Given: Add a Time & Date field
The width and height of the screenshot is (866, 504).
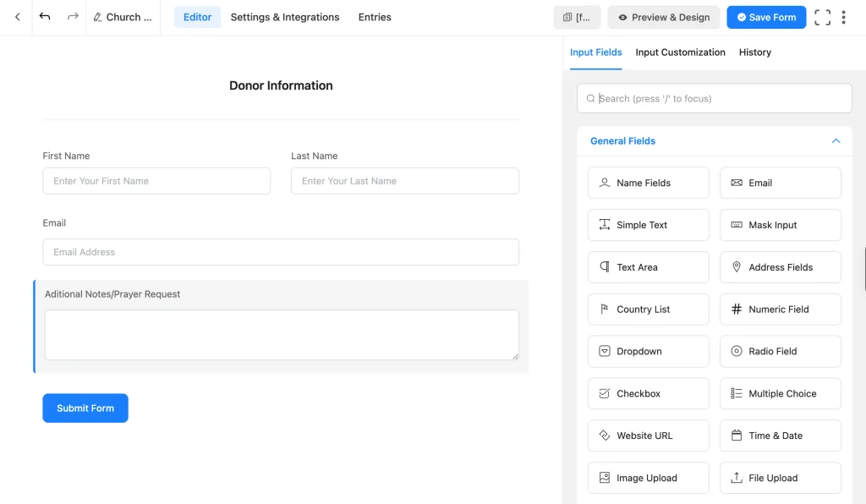Looking at the screenshot, I should [781, 436].
